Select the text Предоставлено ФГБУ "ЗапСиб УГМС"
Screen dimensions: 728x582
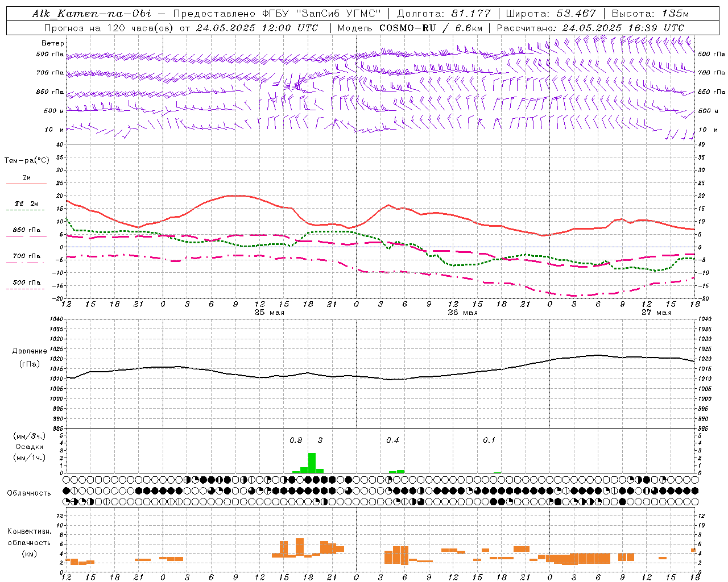pyautogui.click(x=276, y=14)
